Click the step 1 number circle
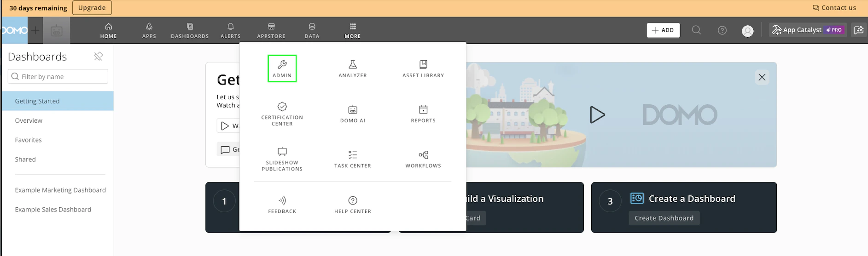Screen dimensions: 868x256 click(x=224, y=201)
